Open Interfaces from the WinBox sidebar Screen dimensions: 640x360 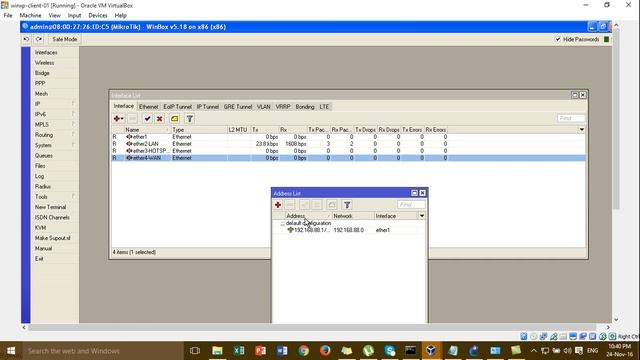46,52
